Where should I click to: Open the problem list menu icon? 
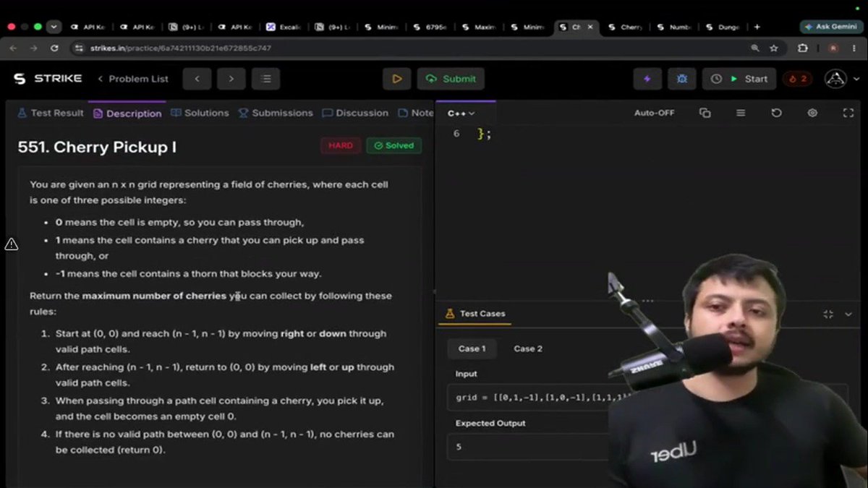tap(265, 79)
